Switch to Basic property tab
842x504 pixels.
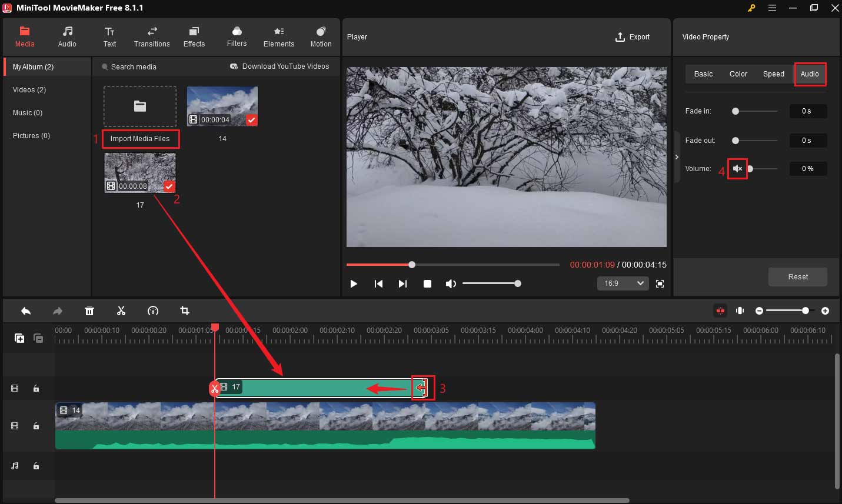[703, 74]
